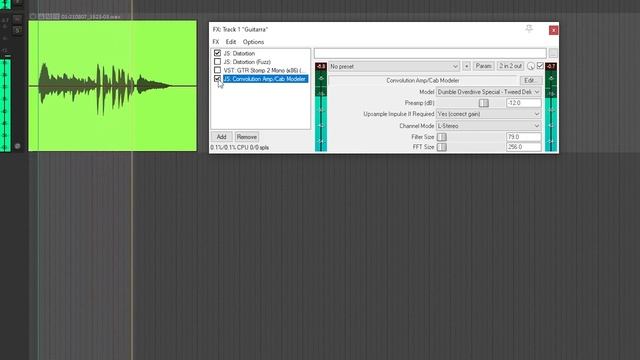Close the FX Track 1 window
The height and width of the screenshot is (360, 640).
[553, 30]
